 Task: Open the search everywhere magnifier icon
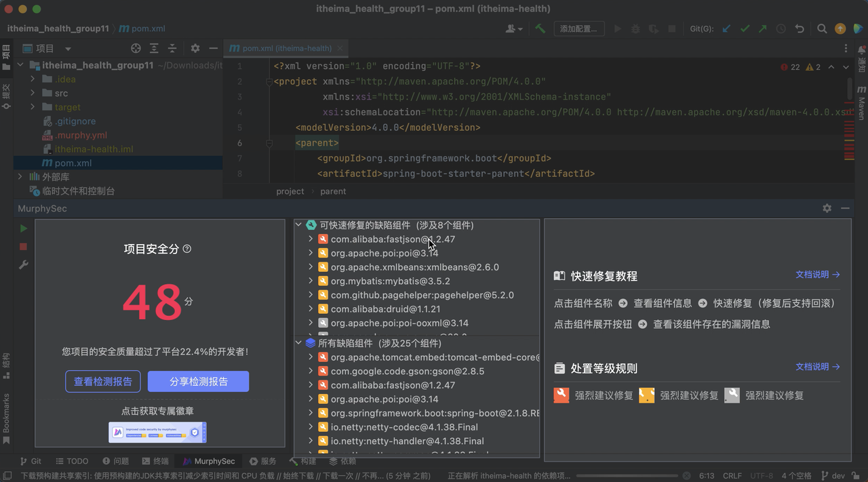pyautogui.click(x=822, y=28)
